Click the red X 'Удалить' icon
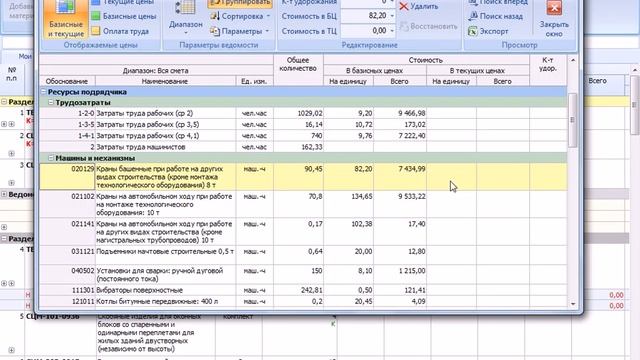 point(404,7)
